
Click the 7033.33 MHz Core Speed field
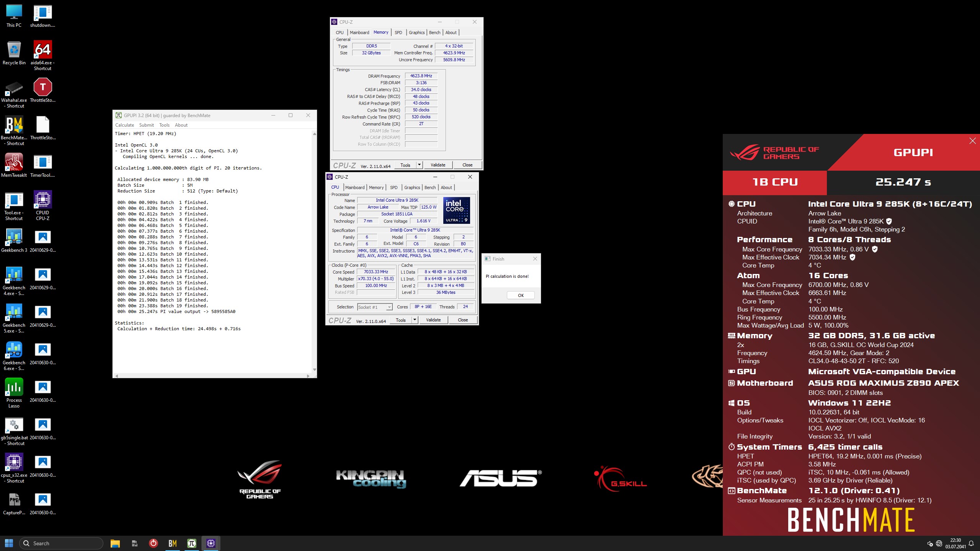click(x=376, y=272)
